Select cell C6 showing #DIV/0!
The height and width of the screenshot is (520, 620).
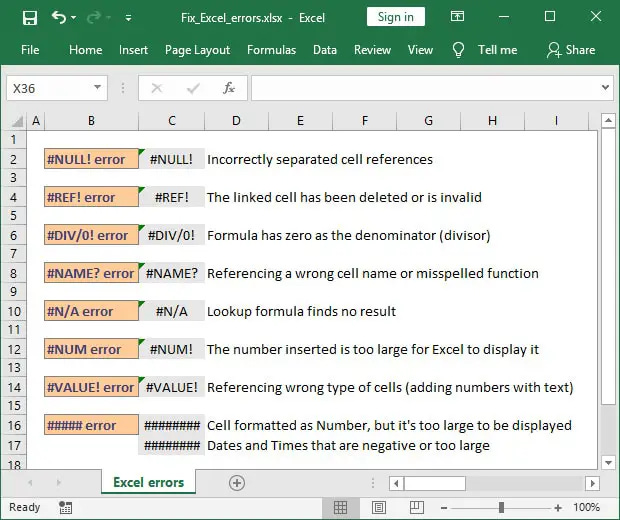click(x=172, y=235)
